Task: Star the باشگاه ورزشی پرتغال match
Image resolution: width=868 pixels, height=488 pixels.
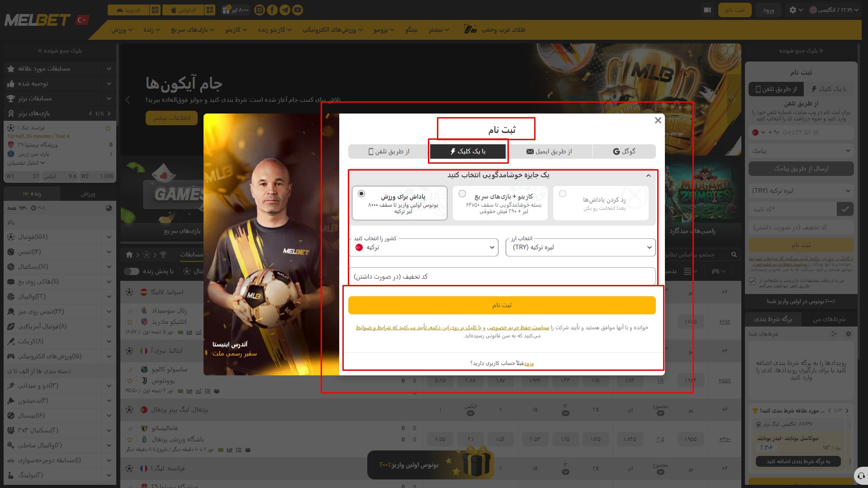Action: coord(130,439)
